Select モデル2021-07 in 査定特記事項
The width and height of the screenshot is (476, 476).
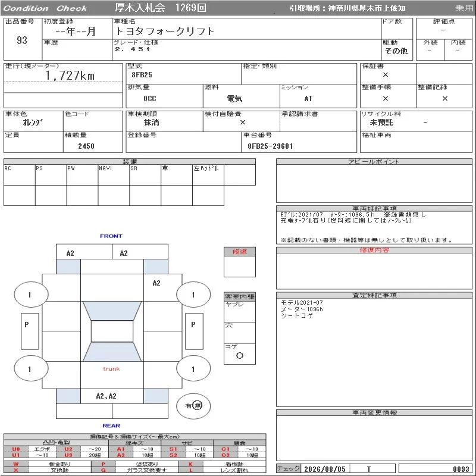302,303
